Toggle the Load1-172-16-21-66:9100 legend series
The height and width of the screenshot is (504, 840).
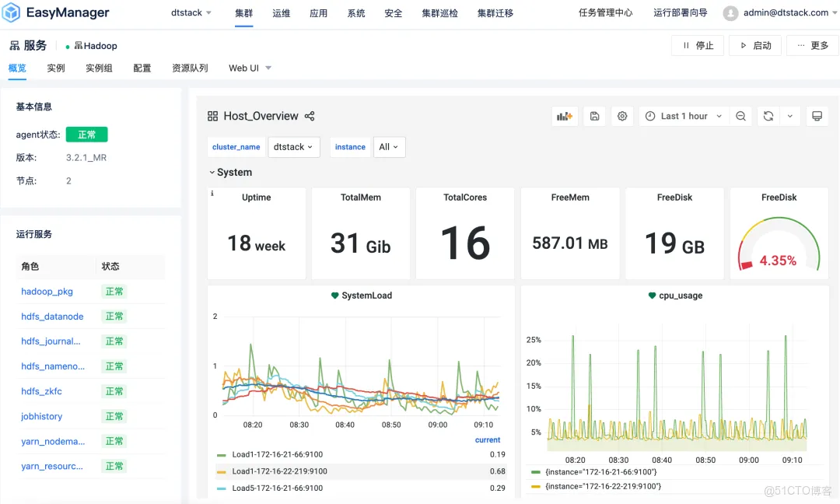[278, 454]
